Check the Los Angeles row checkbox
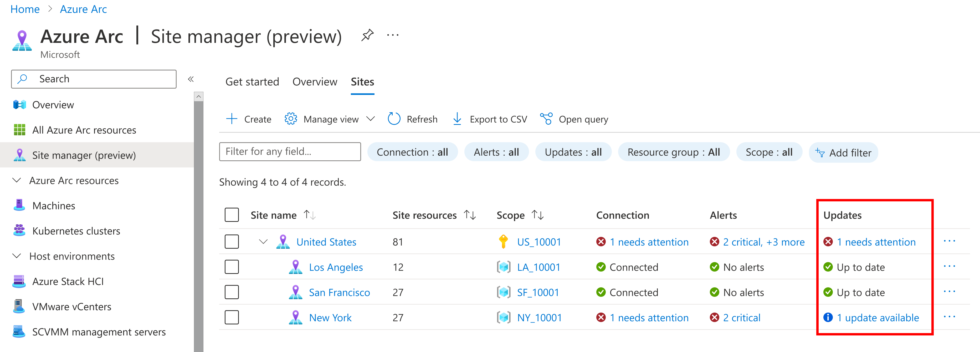Image resolution: width=980 pixels, height=352 pixels. pyautogui.click(x=232, y=267)
